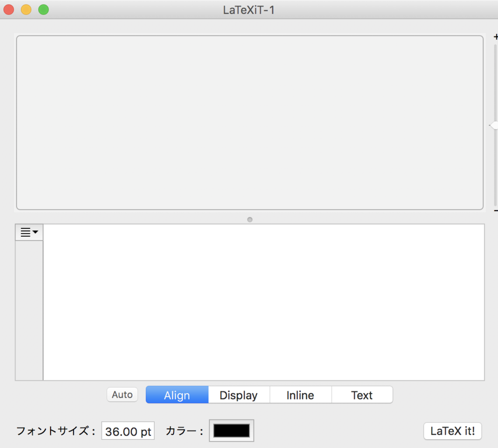Screen dimensions: 498x448
Task: Minimize the LaTeXiT-1 window
Action: click(26, 10)
